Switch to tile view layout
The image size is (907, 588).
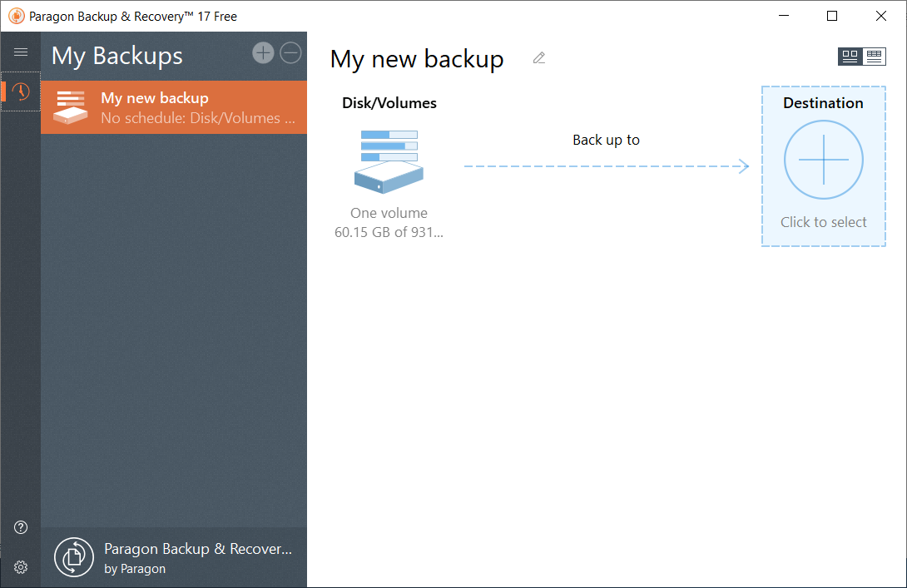[x=850, y=57]
